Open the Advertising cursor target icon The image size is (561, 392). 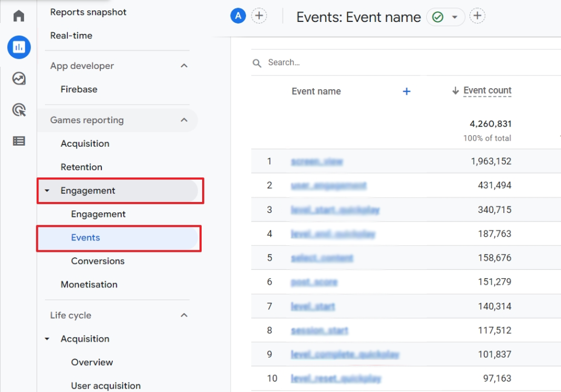(x=19, y=110)
